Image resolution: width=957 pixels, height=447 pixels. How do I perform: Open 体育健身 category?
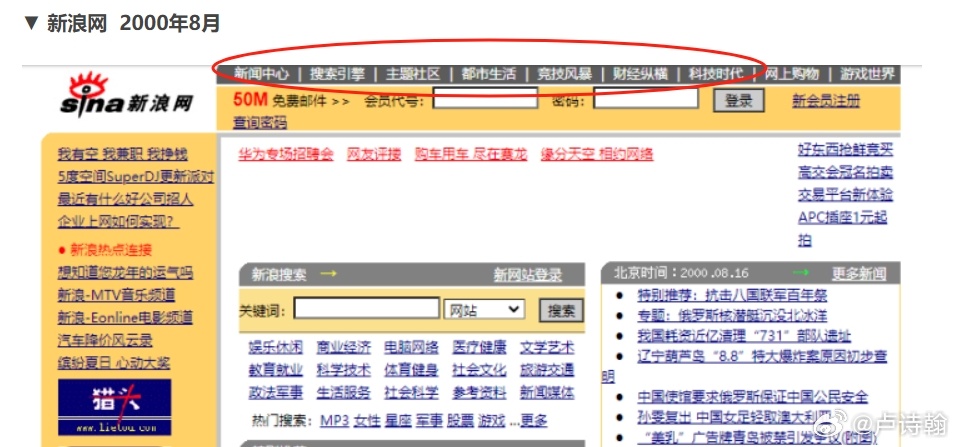coord(411,370)
